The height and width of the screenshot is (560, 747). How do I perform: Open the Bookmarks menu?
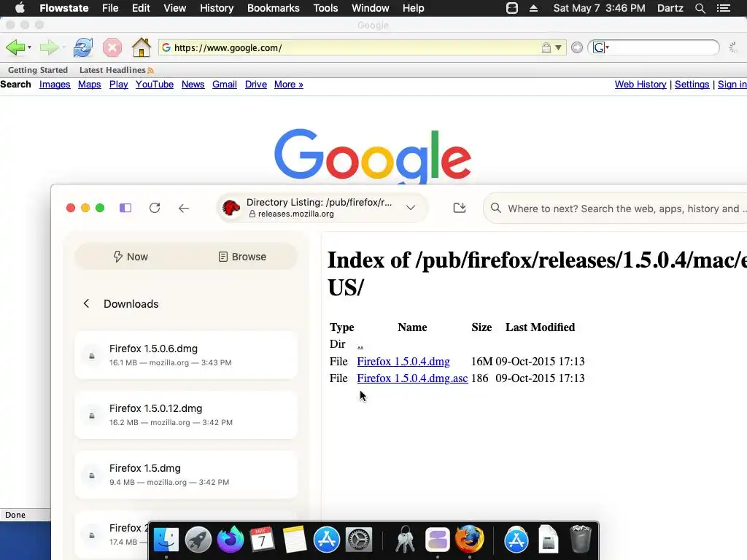tap(274, 8)
